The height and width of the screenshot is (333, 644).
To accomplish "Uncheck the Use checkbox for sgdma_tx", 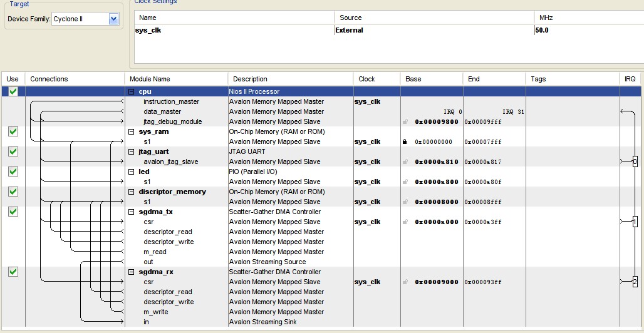I will pos(13,212).
